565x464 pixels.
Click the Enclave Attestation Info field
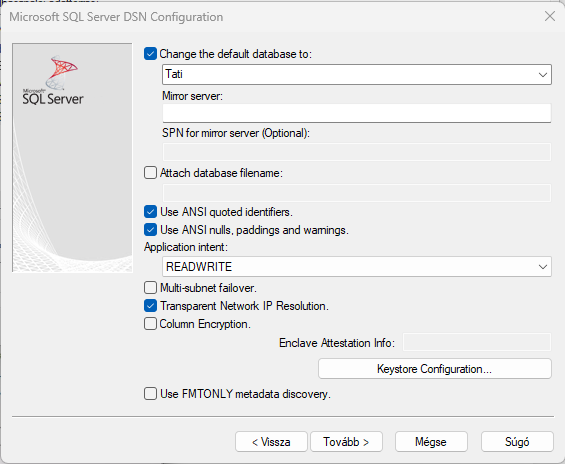[477, 342]
